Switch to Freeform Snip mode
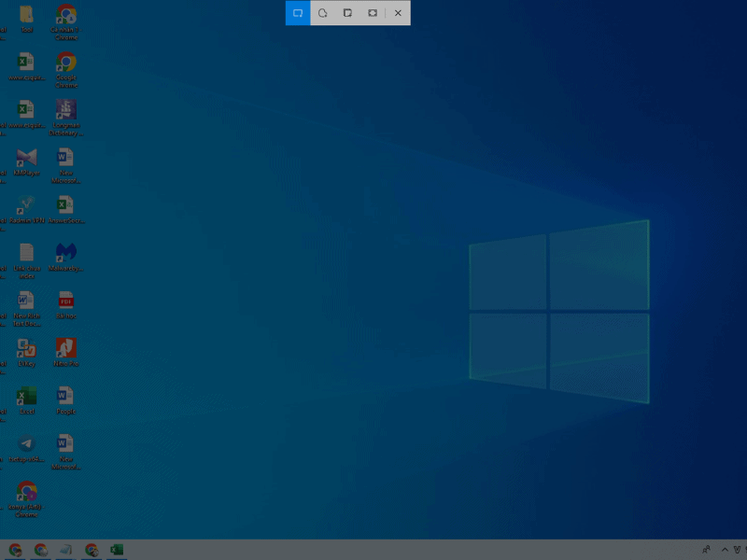The height and width of the screenshot is (560, 747). (x=322, y=13)
